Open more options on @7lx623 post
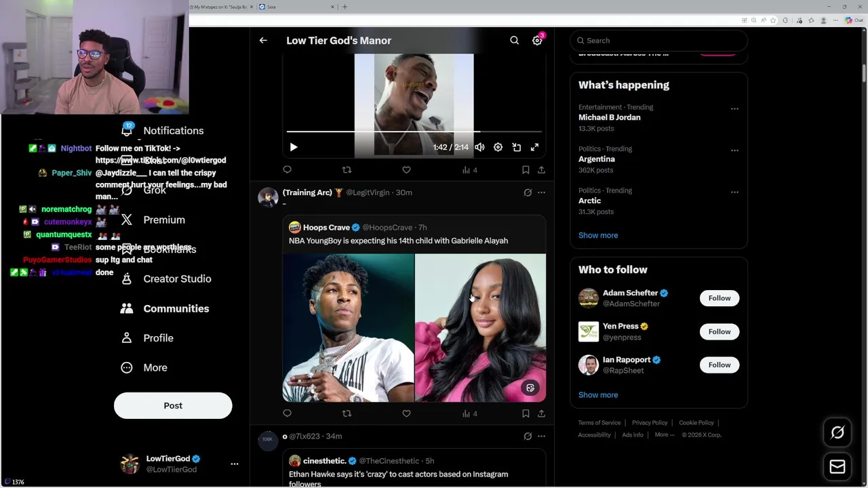 tap(541, 436)
